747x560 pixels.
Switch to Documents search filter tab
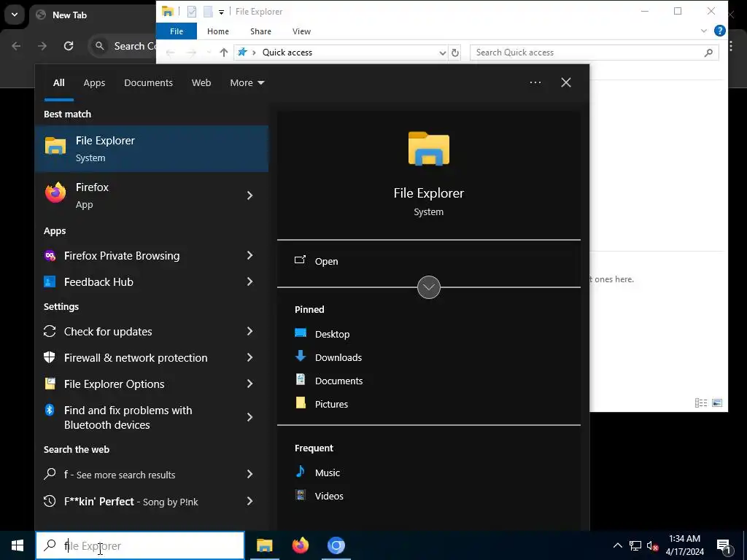tap(148, 83)
